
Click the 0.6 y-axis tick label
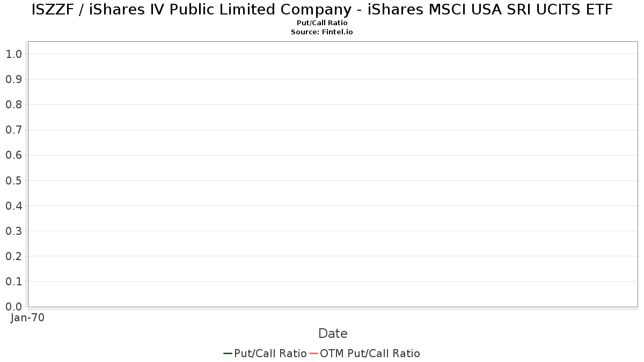pos(13,155)
